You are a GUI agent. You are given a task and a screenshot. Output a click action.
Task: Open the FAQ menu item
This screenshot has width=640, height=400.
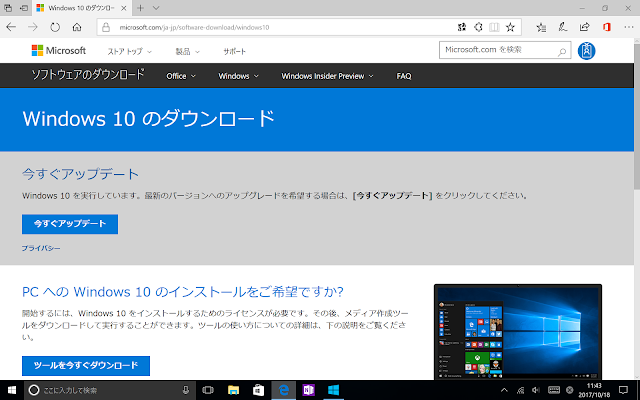[404, 76]
